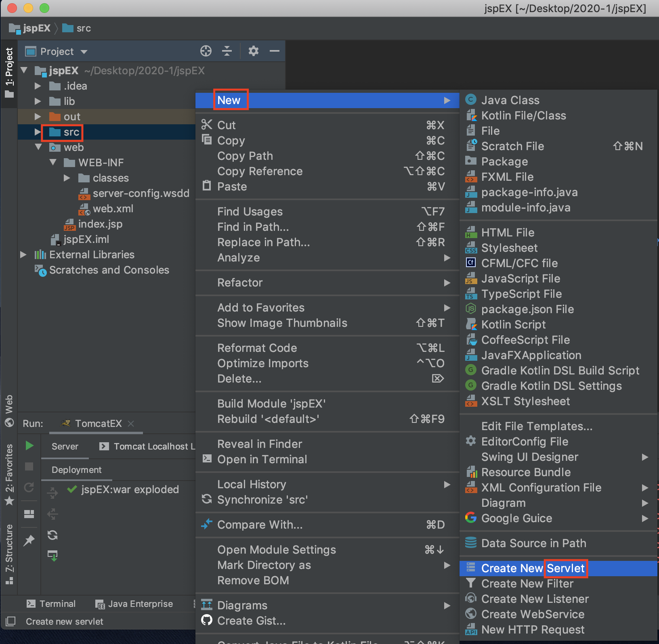Open the Java Enterprise tool window
This screenshot has width=659, height=644.
click(134, 604)
